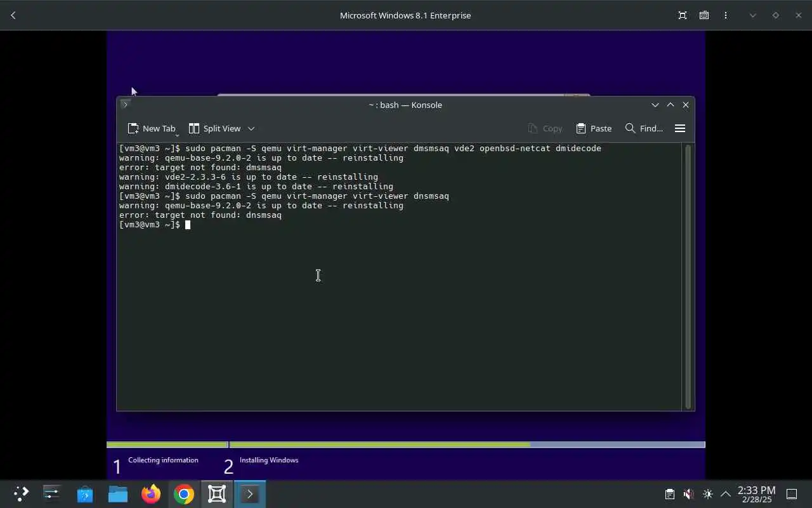Screen dimensions: 812x508
Task: Go back using the Boxes back arrow
Action: [13, 15]
